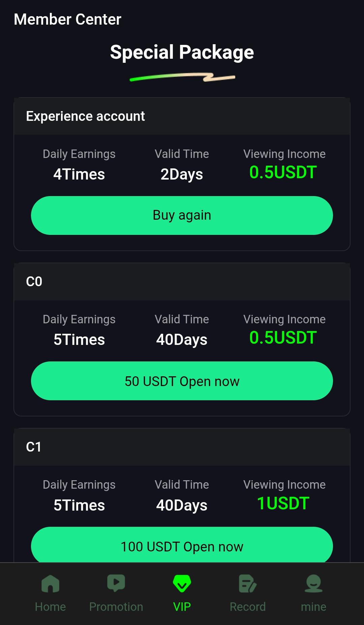
Task: Open the Record tab label
Action: (247, 607)
